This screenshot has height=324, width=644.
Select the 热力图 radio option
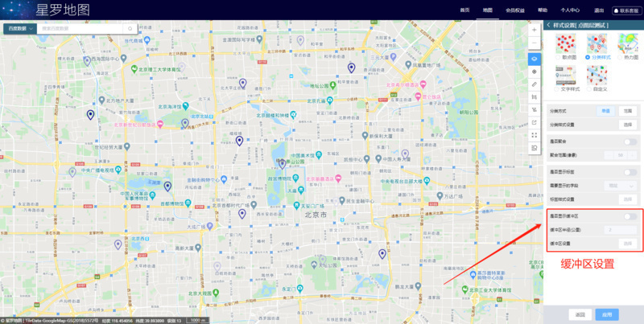620,57
